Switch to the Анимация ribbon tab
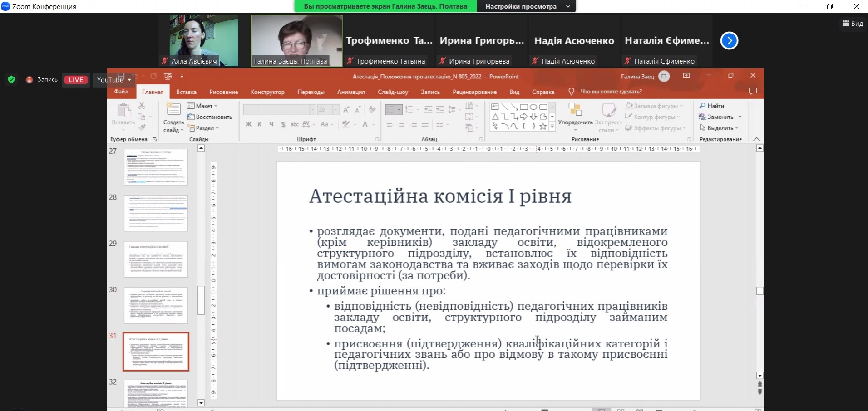This screenshot has height=411, width=868. [350, 92]
